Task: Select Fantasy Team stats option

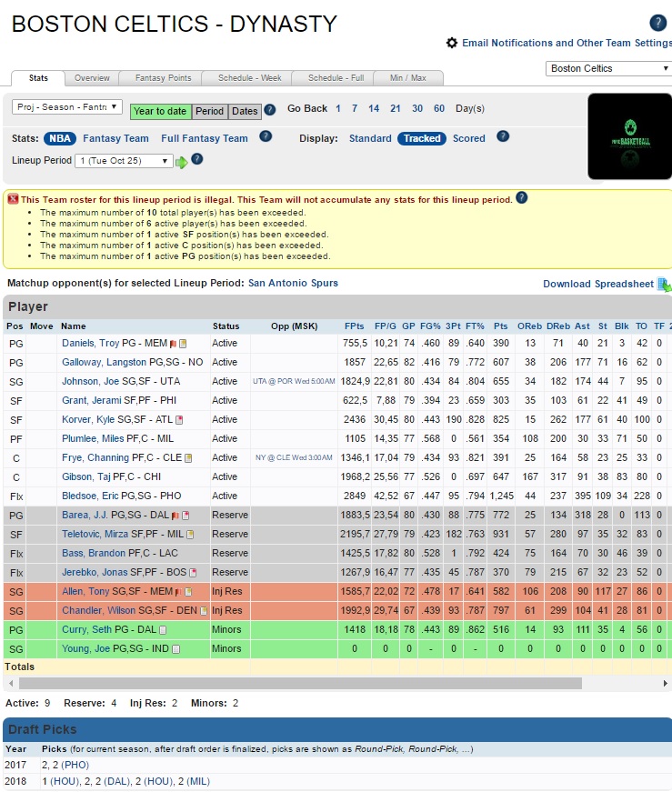Action: point(115,138)
